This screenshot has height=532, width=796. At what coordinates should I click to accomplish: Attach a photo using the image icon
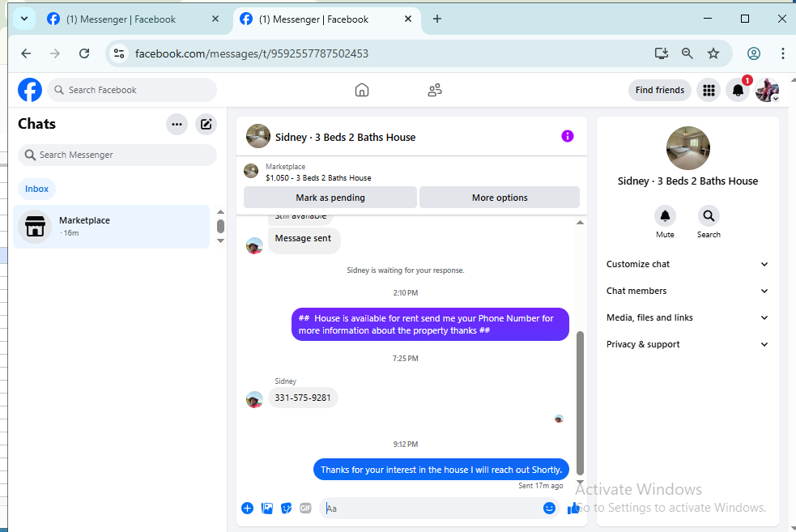tap(267, 509)
